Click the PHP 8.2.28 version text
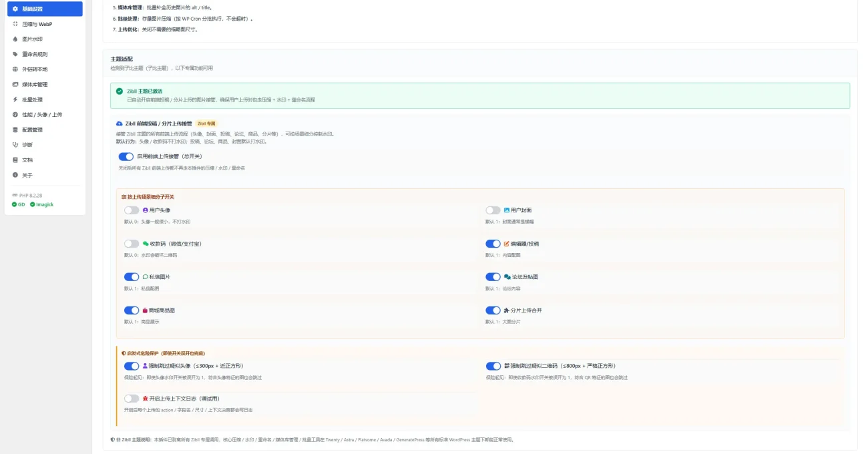 [31, 196]
